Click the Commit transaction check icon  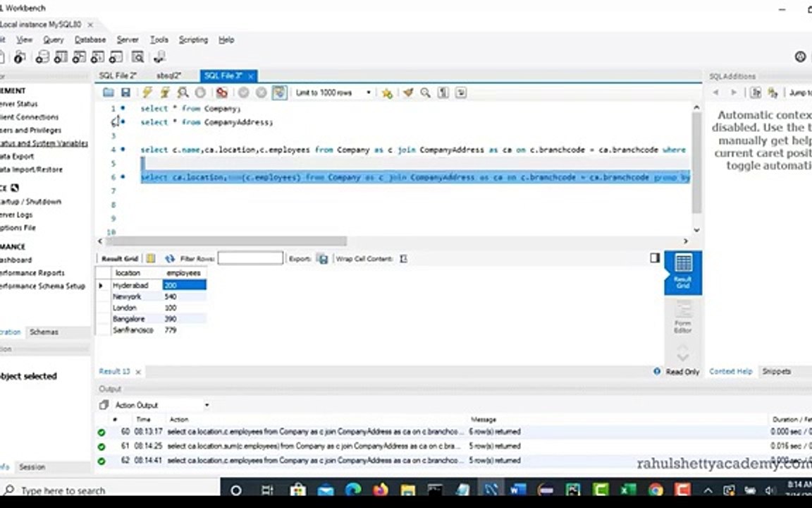243,93
